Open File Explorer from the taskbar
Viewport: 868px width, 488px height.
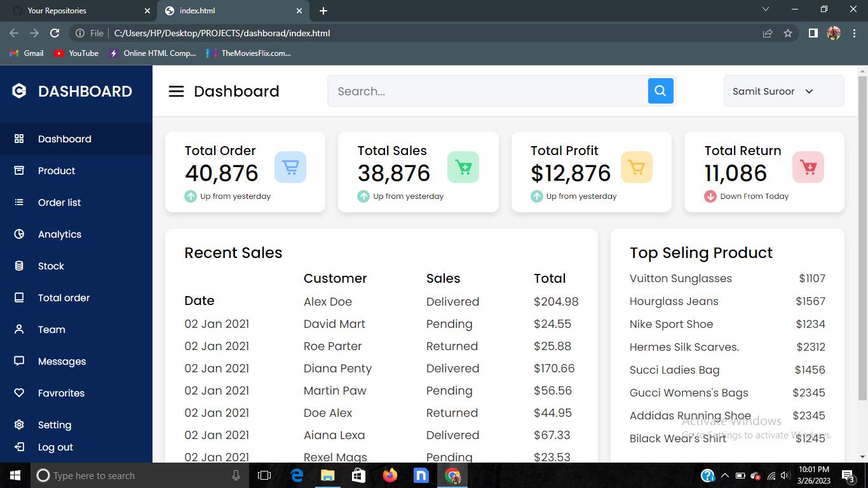click(327, 475)
